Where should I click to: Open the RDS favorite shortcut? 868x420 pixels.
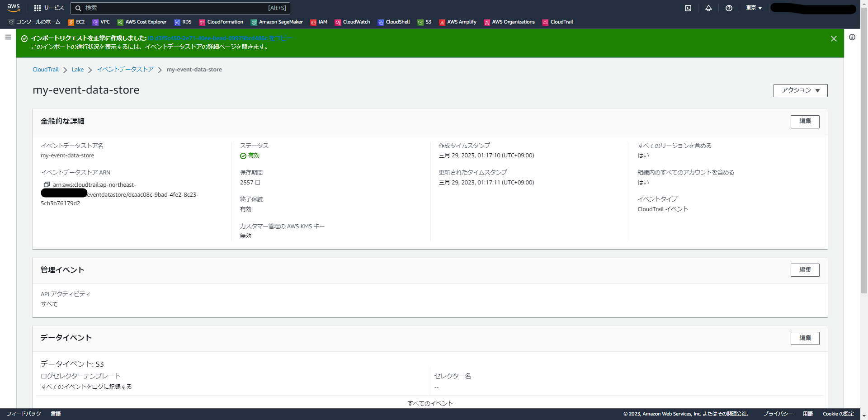click(x=183, y=22)
